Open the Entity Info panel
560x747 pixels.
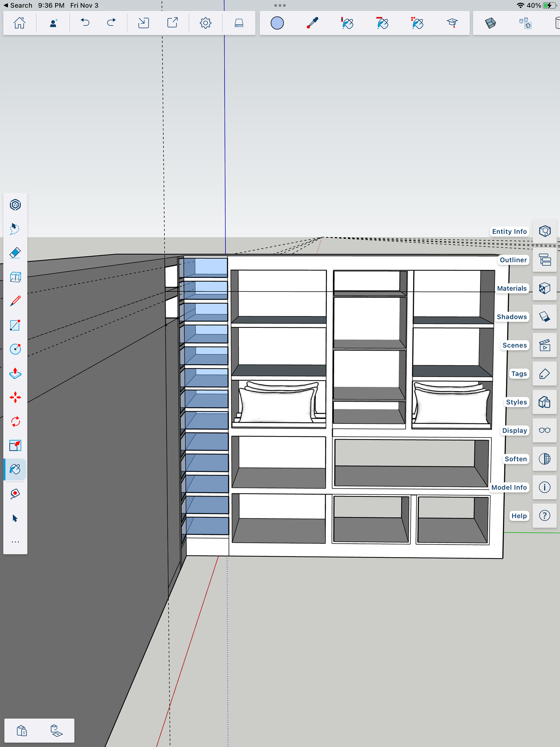tap(545, 231)
